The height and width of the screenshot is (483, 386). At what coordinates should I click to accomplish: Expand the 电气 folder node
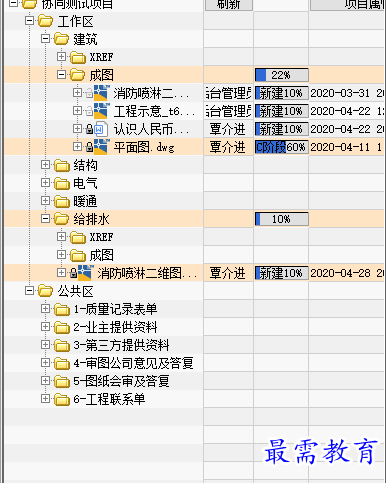click(x=45, y=183)
